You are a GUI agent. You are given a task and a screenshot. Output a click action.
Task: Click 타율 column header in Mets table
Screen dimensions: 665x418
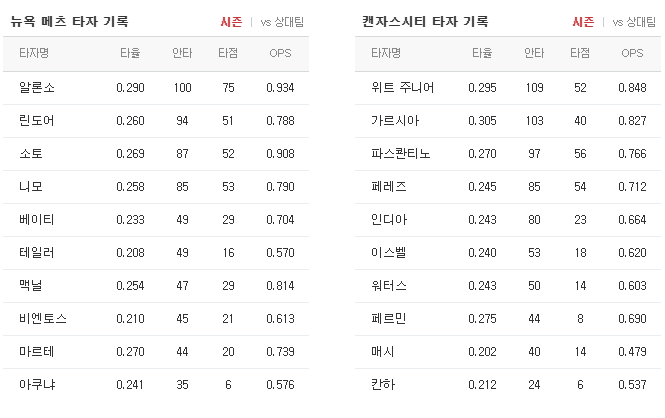(130, 53)
